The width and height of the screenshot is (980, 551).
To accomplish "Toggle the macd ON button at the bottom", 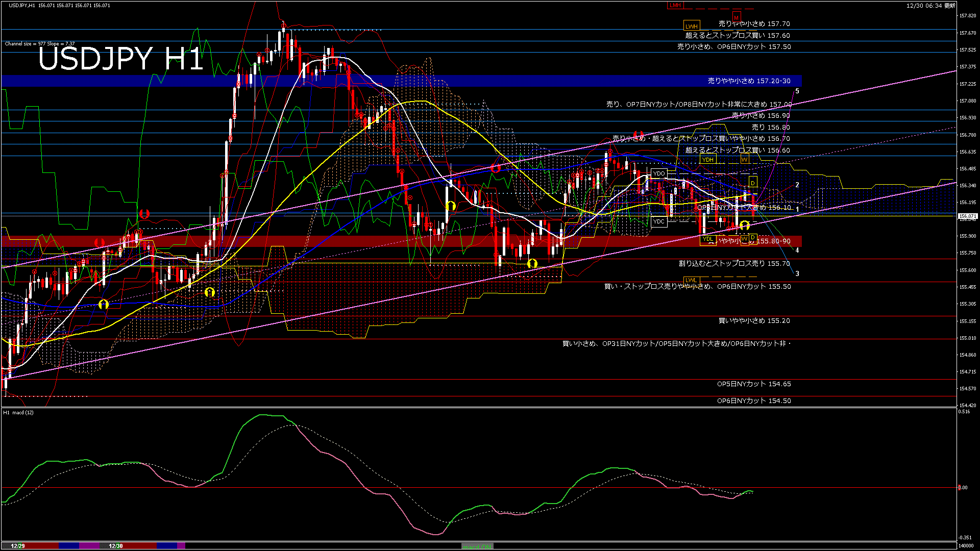I will 477,546.
